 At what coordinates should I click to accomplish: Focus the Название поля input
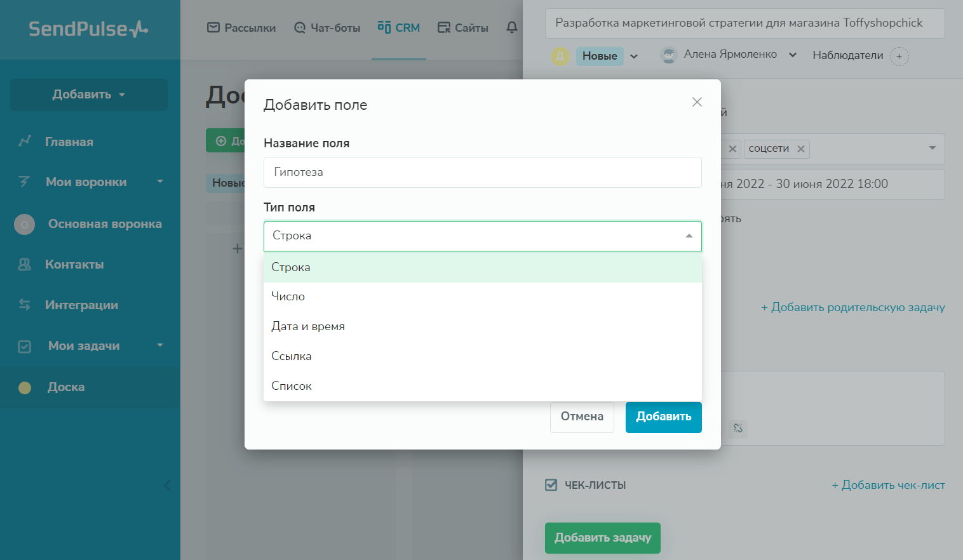pyautogui.click(x=482, y=173)
